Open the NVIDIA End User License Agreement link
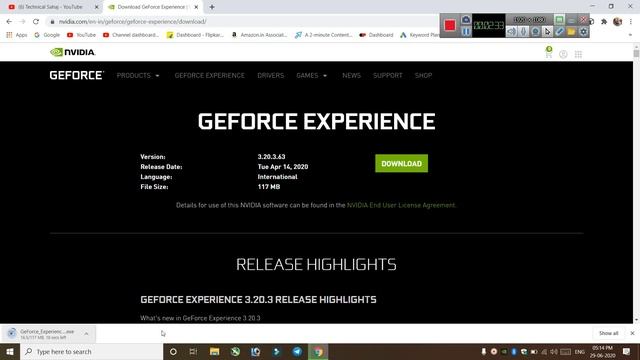The height and width of the screenshot is (360, 640). click(x=401, y=205)
